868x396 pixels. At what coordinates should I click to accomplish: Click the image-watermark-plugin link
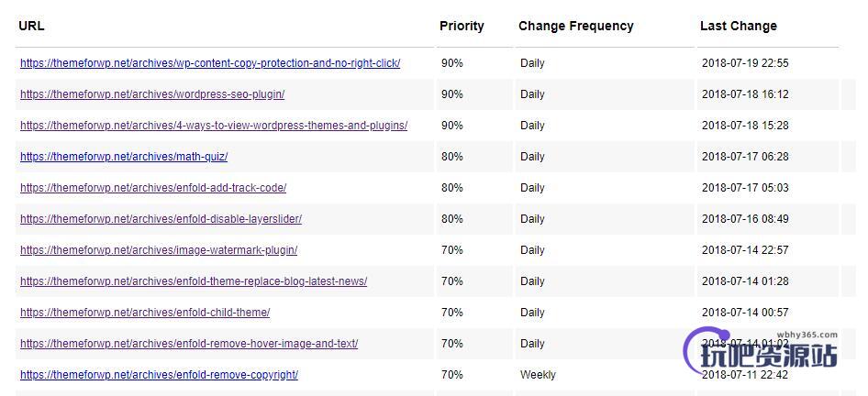(x=159, y=250)
